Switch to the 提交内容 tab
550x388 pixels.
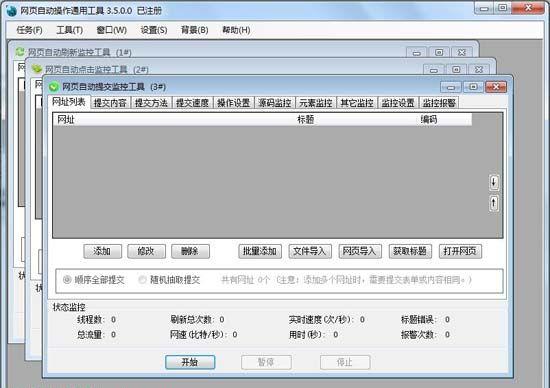[x=110, y=103]
